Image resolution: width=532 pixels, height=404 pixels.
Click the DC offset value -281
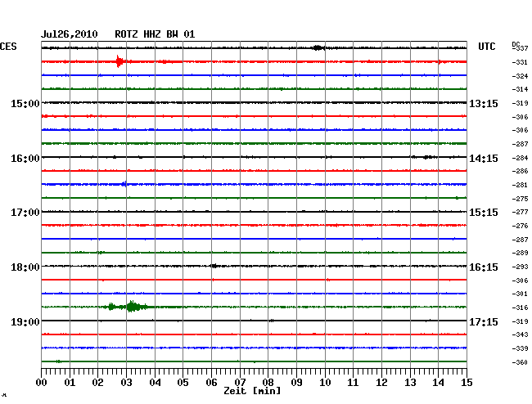pyautogui.click(x=520, y=185)
